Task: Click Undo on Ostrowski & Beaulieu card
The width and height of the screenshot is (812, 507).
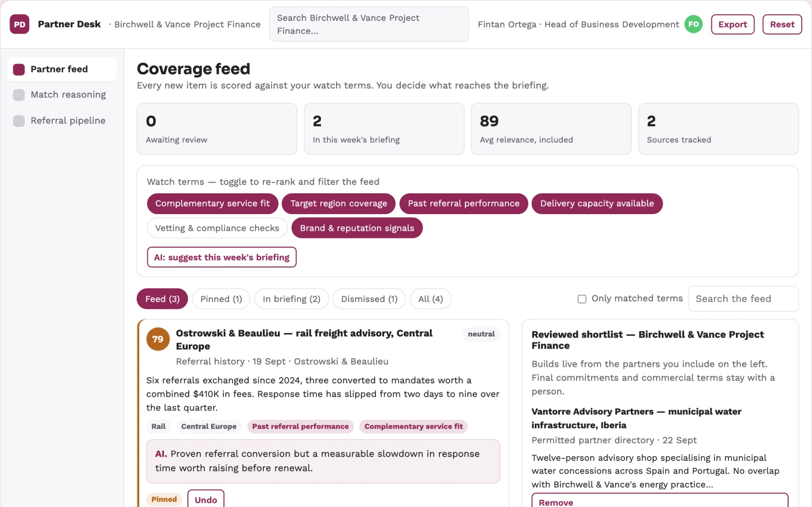Action: 206,498
